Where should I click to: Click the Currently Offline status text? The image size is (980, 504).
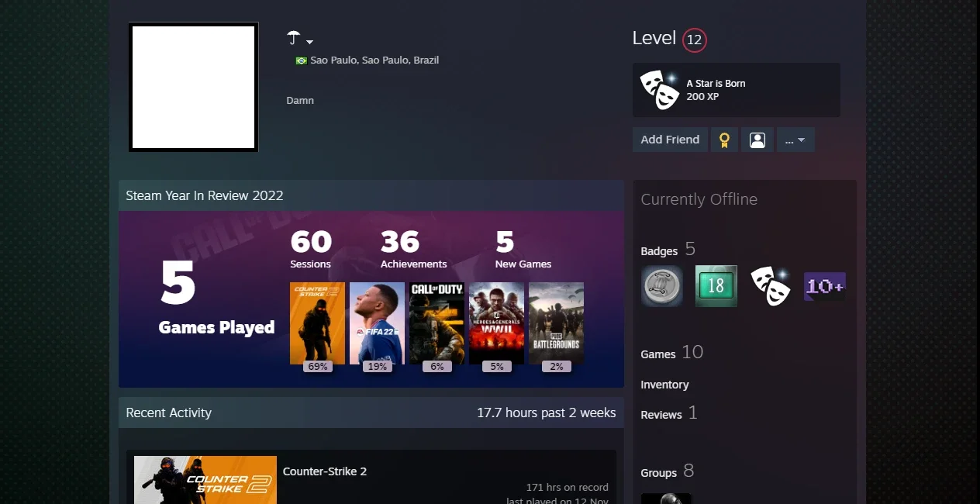click(699, 199)
